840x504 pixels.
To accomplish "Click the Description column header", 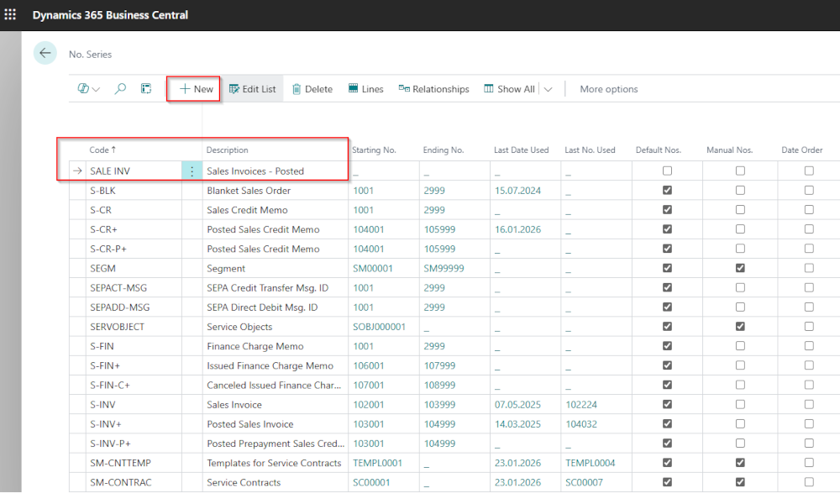I will click(227, 150).
